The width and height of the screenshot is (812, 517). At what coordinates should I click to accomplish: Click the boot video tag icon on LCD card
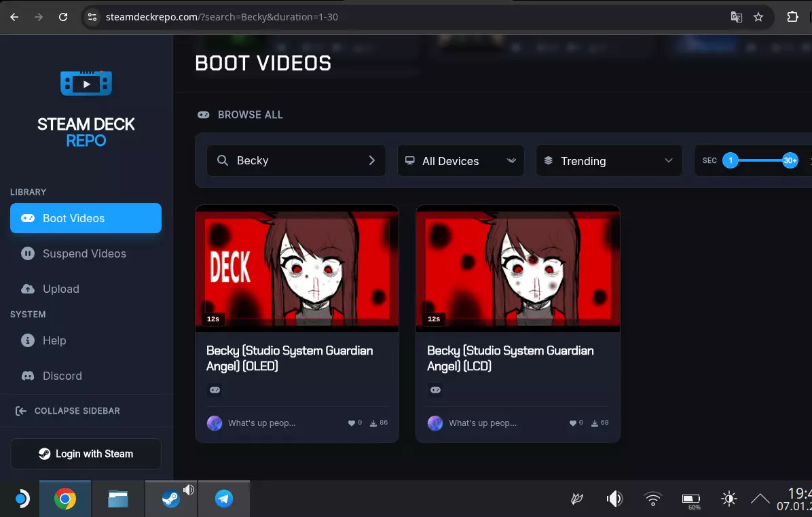(435, 390)
